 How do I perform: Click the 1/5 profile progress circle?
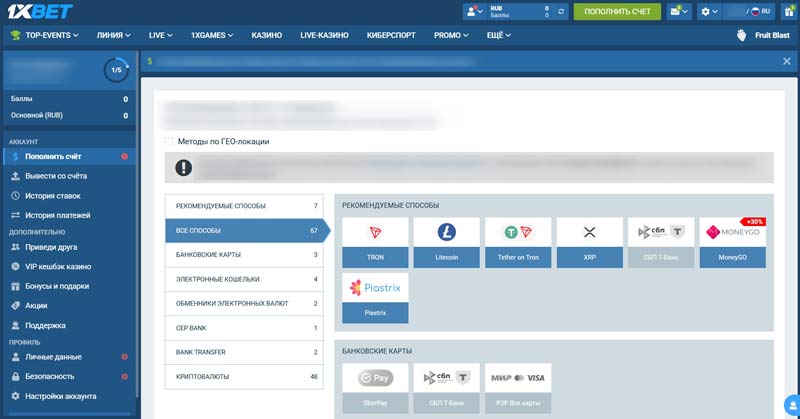point(116,70)
